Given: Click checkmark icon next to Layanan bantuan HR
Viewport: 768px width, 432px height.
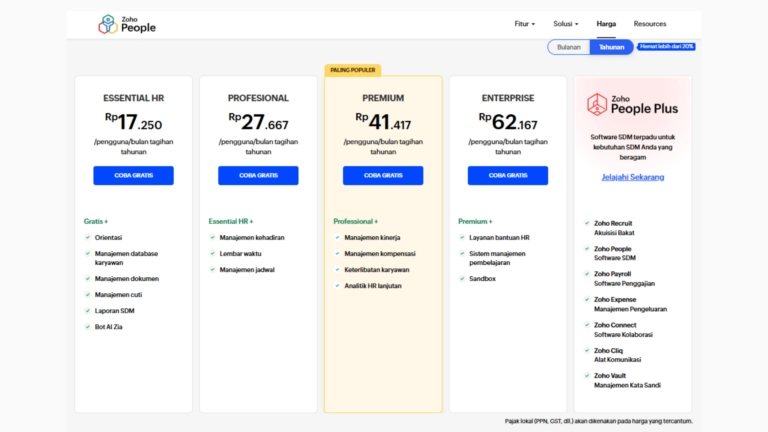Looking at the screenshot, I should click(x=462, y=238).
